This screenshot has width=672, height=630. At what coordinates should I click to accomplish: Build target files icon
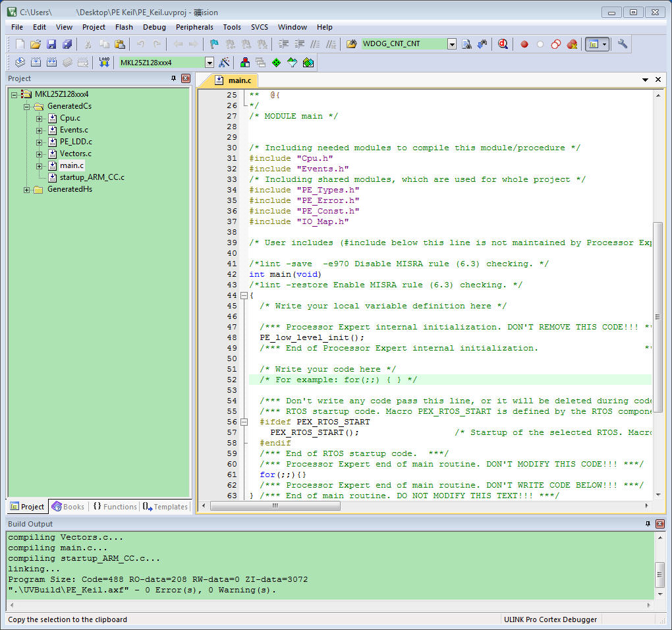(x=36, y=63)
